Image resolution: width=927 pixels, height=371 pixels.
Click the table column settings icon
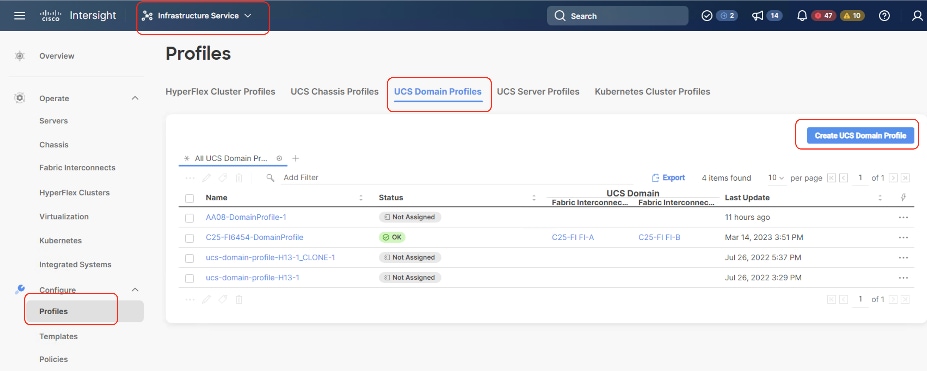pyautogui.click(x=903, y=198)
